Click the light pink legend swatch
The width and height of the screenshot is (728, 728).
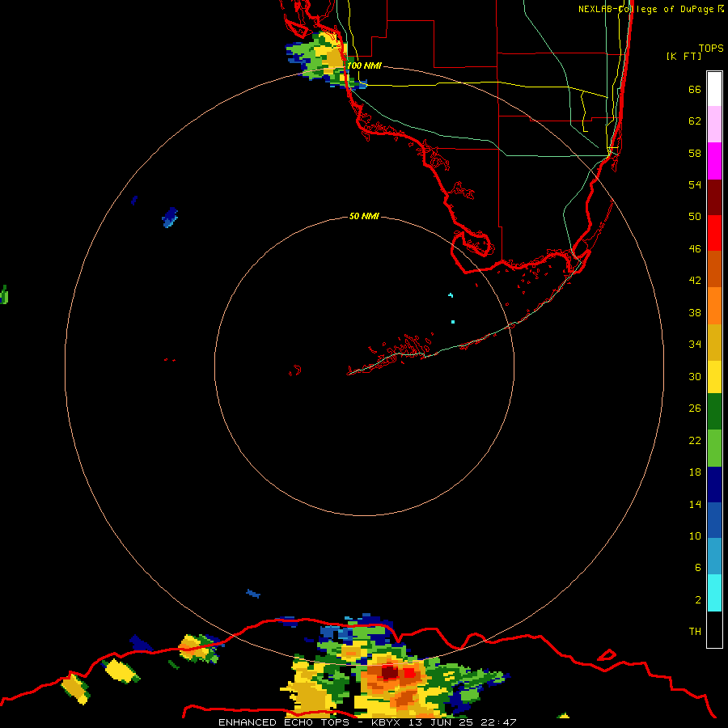point(714,125)
